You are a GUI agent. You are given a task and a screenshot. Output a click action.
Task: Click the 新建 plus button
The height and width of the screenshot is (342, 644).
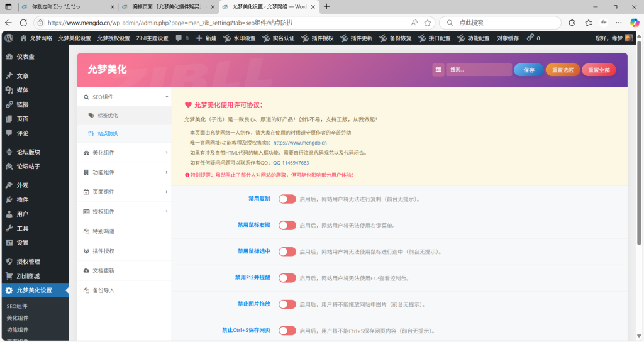(206, 38)
